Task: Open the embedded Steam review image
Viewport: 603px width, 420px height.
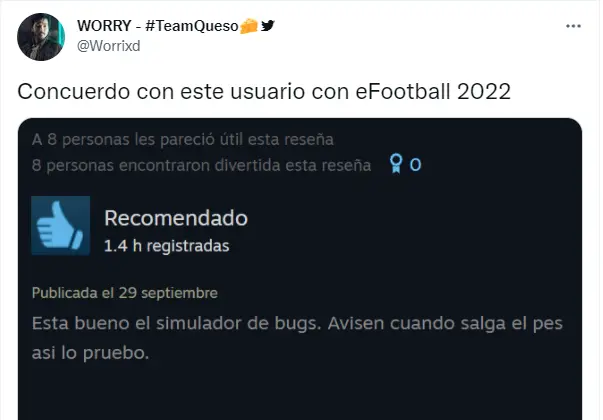Action: [x=300, y=269]
